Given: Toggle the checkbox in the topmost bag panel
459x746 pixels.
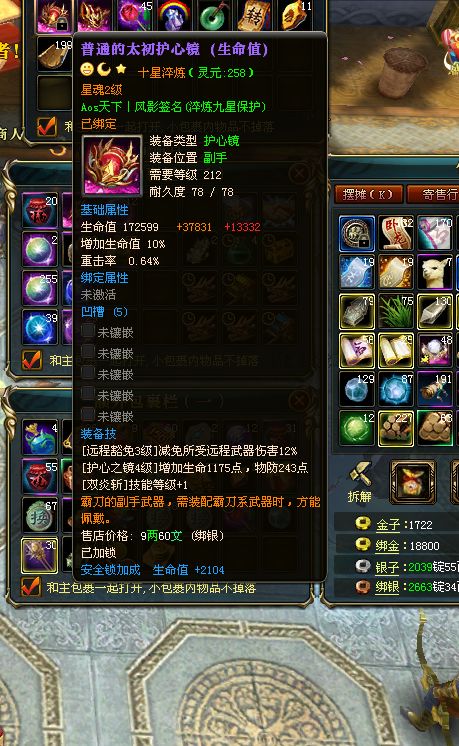Looking at the screenshot, I should click(x=47, y=126).
